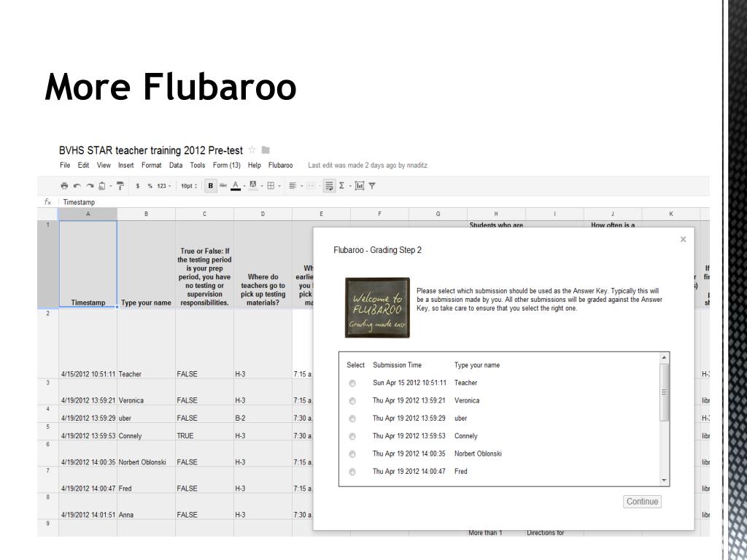Pick Connely's submission radio button
This screenshot has height=560, width=747.
352,436
